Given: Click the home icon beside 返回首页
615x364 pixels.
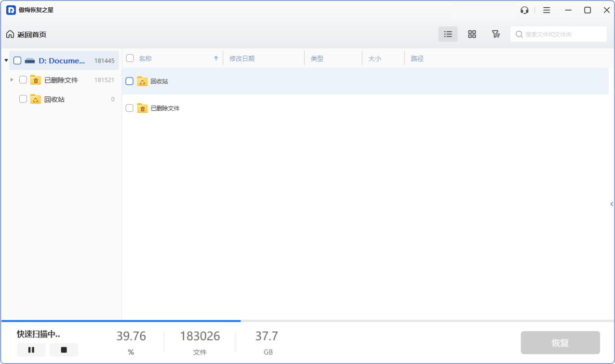Looking at the screenshot, I should [10, 34].
